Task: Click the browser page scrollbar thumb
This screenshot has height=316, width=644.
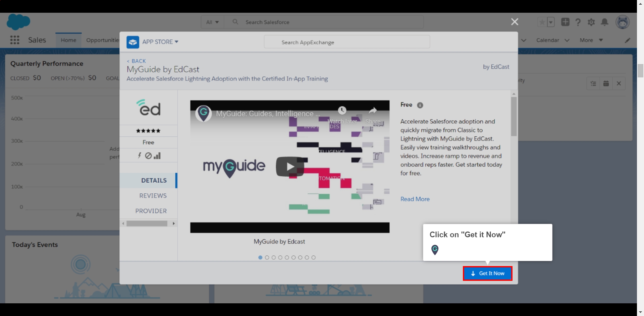Action: [640, 70]
